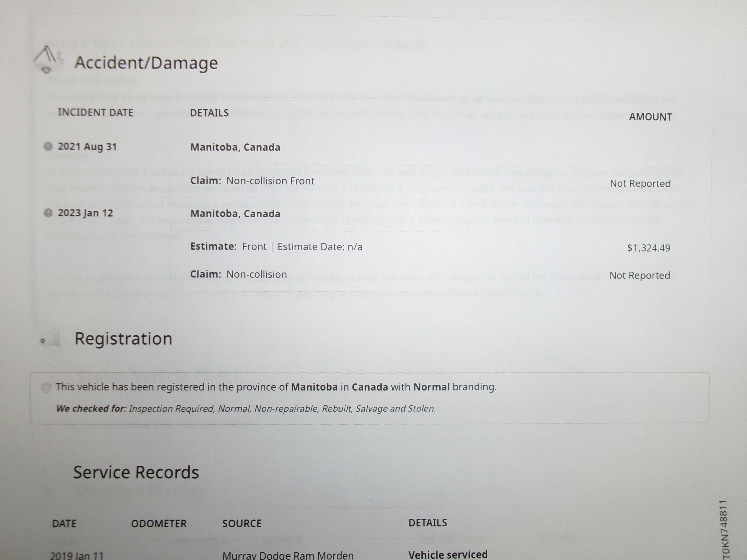Click the Claim: Non-collision Front entry
747x560 pixels.
point(252,181)
